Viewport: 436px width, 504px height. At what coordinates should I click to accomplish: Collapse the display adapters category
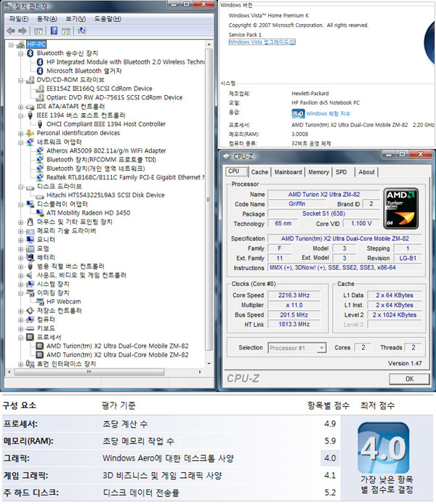[x=21, y=204]
